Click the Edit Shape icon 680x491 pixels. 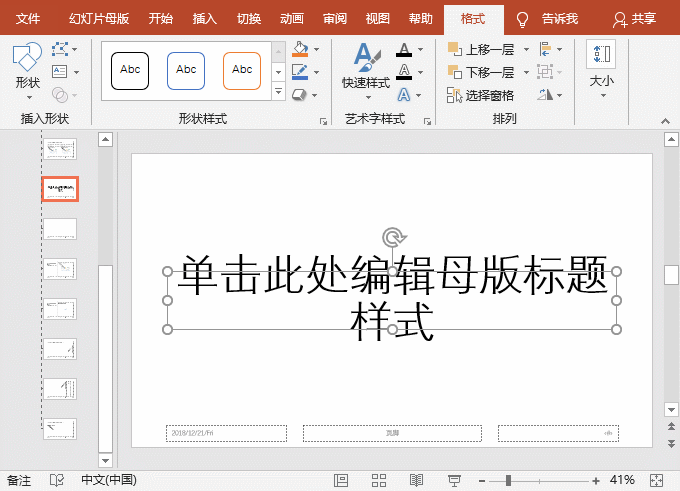coord(61,49)
